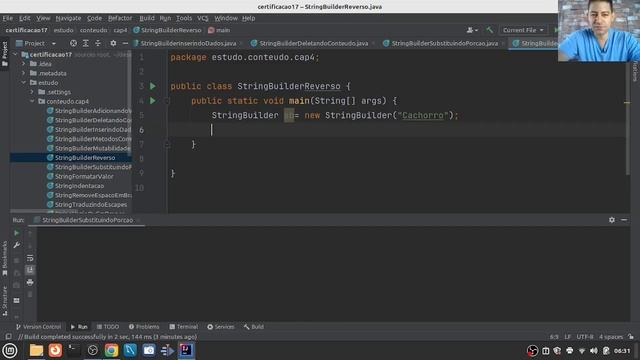This screenshot has width=640, height=360.
Task: Run class via gutter arrow on line 3
Action: [x=153, y=86]
